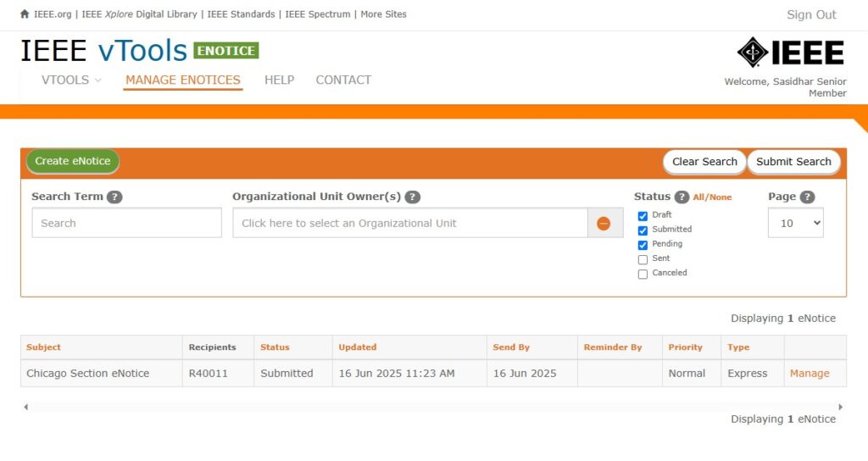Open the Search Term help question mark
868x461 pixels.
click(x=114, y=197)
